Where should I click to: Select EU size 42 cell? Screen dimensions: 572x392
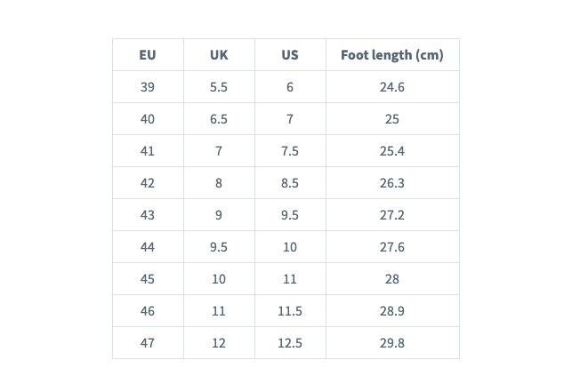pos(148,183)
